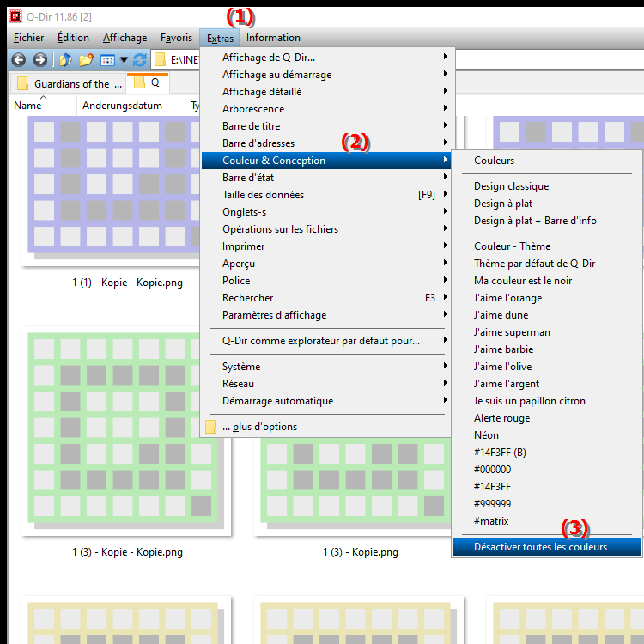Open the Police menu entry
The height and width of the screenshot is (644, 644).
pos(327,281)
